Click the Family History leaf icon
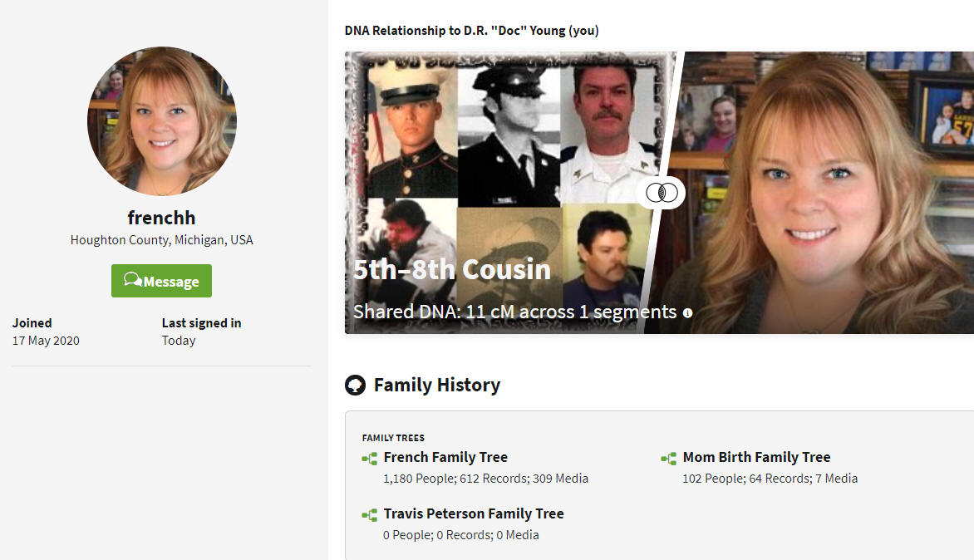The image size is (974, 560). (x=356, y=385)
